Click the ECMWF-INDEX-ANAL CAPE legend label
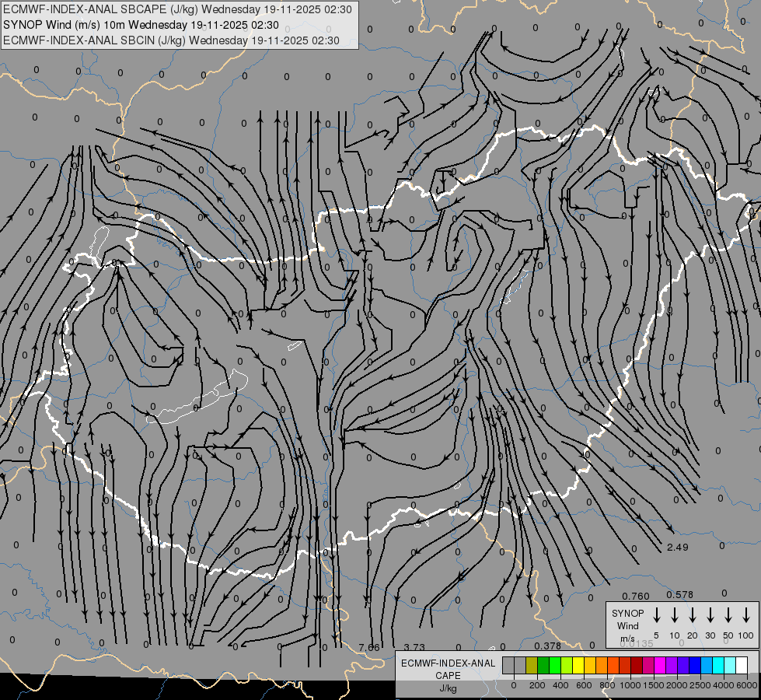This screenshot has width=761, height=700. pos(448,669)
